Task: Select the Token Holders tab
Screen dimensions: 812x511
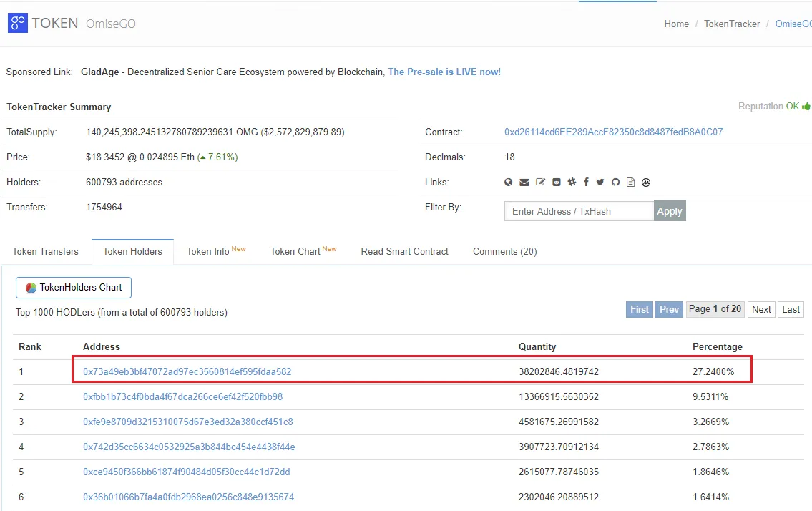Action: (132, 251)
